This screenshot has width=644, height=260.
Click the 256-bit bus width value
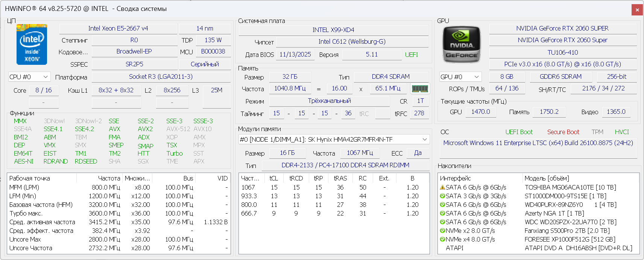pyautogui.click(x=617, y=76)
